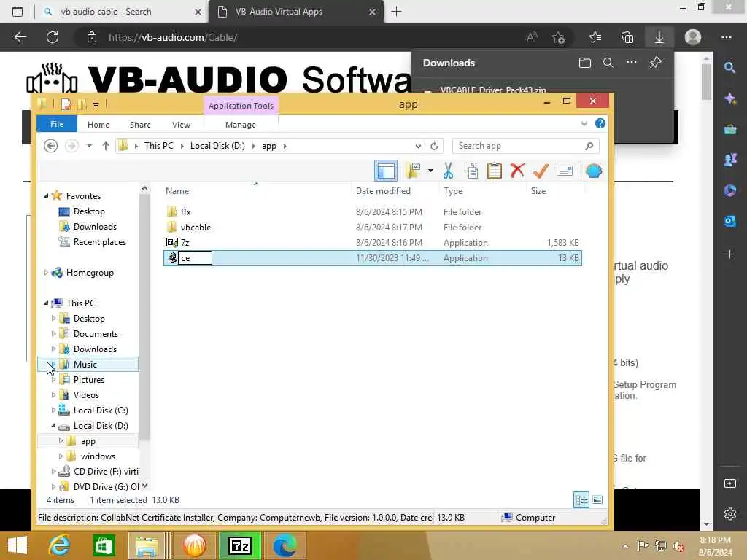Click Windows Start button on taskbar
The height and width of the screenshot is (560, 747).
tap(18, 545)
